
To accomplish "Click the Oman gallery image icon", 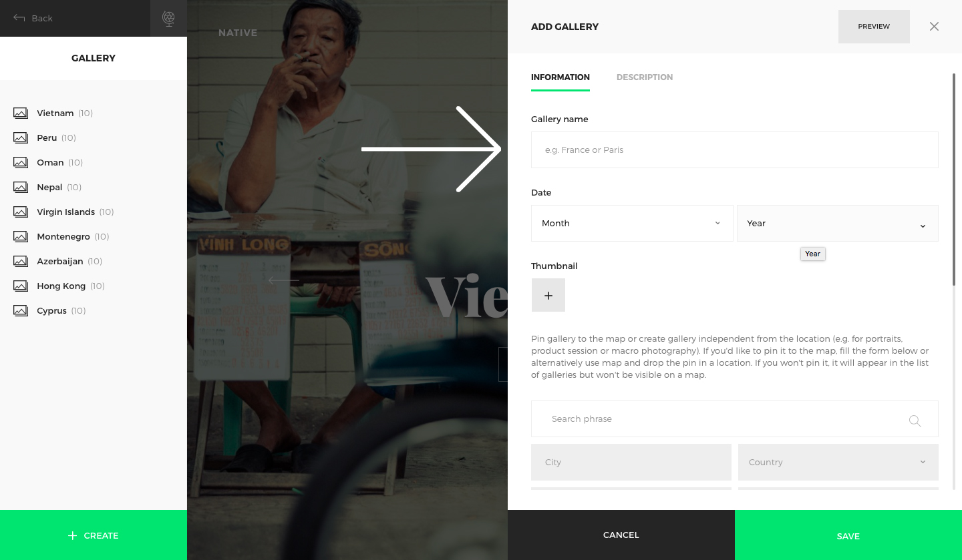I will [x=21, y=163].
